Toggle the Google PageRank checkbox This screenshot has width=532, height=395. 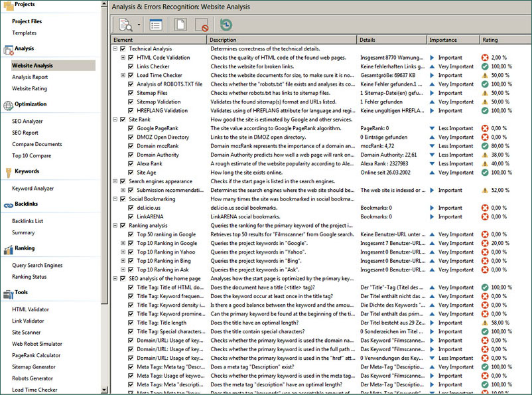[131, 128]
